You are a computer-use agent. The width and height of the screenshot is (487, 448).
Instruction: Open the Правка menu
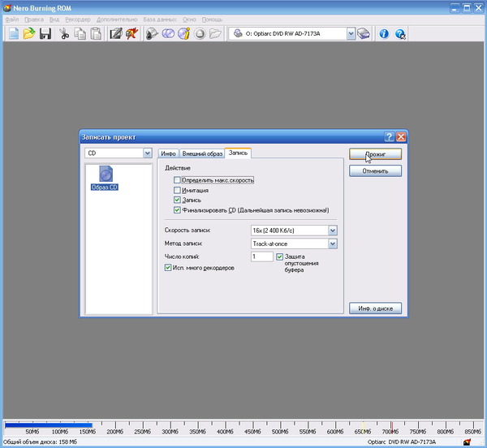[34, 19]
